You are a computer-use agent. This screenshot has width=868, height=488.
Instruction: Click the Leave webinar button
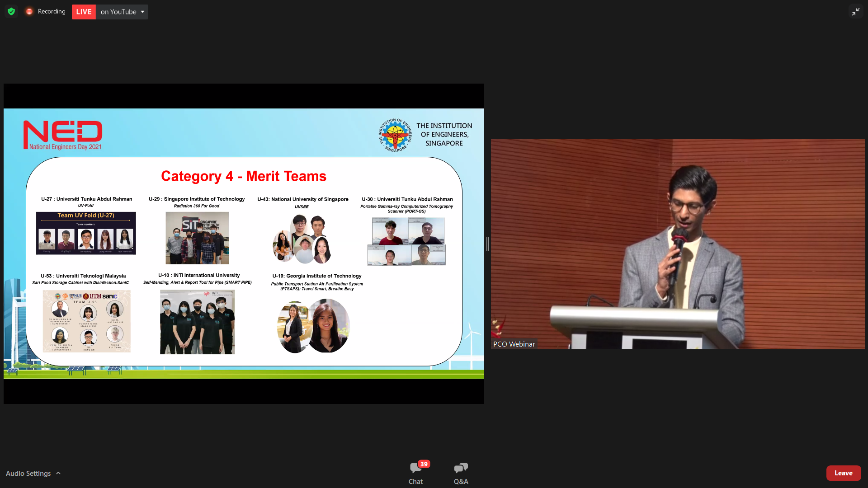coord(844,473)
